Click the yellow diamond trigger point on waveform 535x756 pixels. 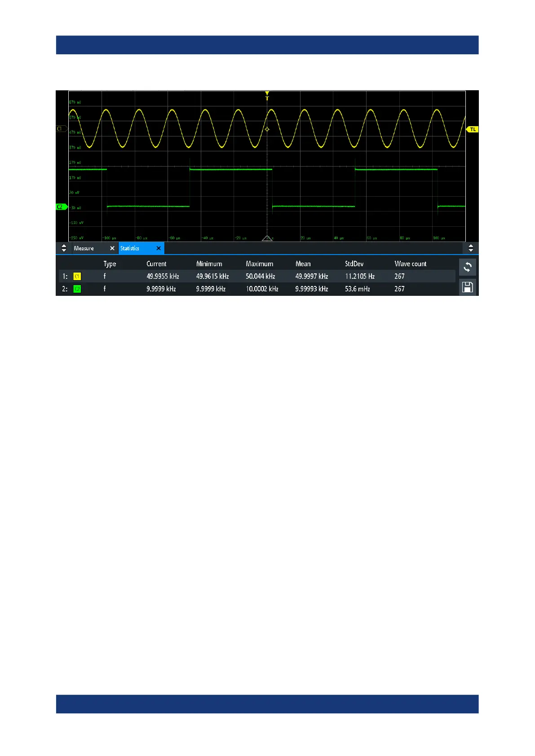coord(267,129)
